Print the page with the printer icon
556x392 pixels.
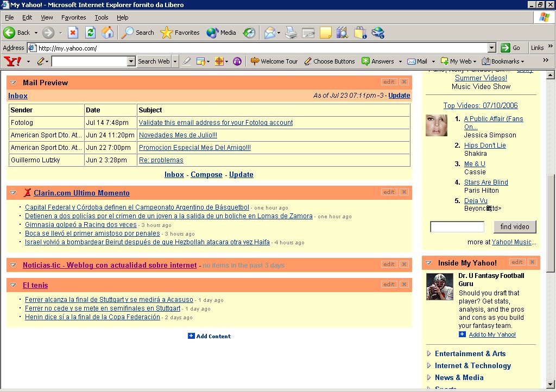click(x=291, y=33)
